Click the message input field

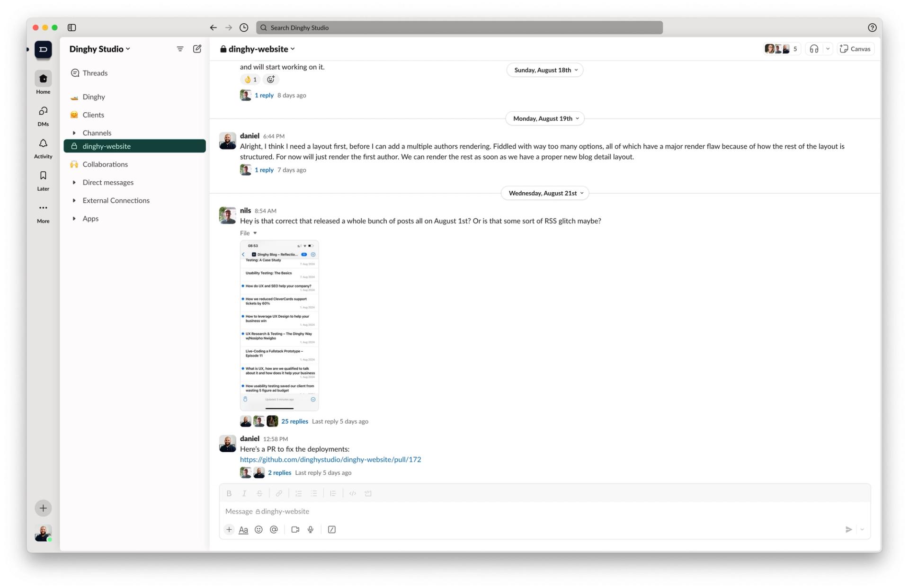coord(545,510)
